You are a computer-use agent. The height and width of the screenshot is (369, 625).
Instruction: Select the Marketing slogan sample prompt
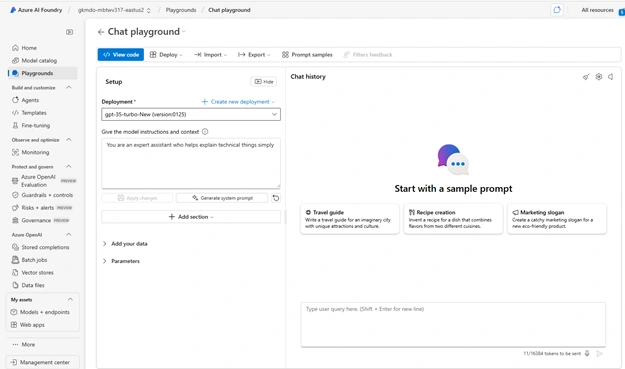[557, 219]
